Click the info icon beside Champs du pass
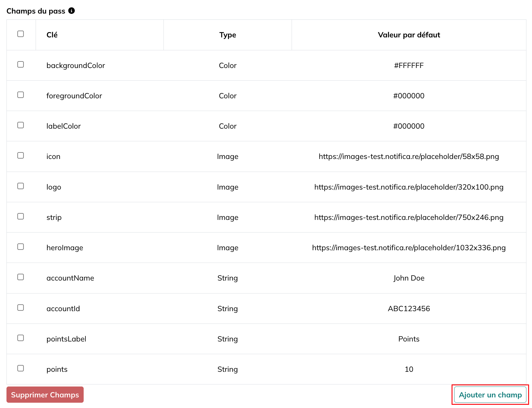 (x=72, y=11)
